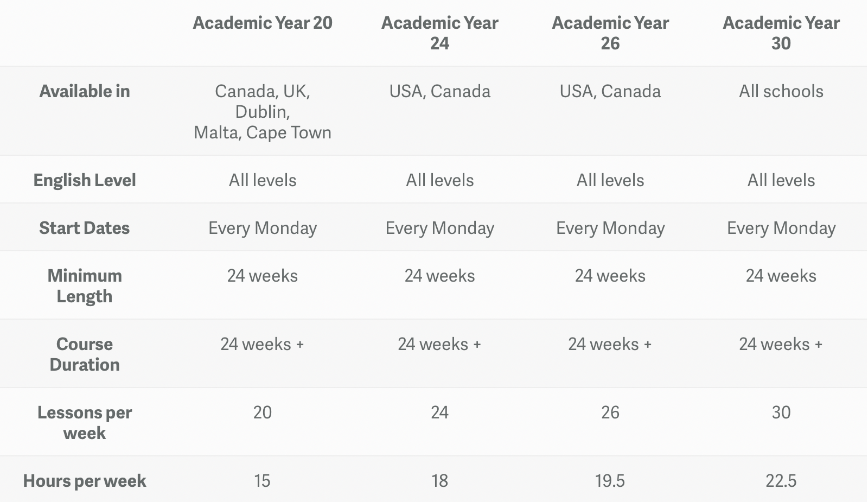Image resolution: width=868 pixels, height=502 pixels.
Task: Select the Academic Year 24 column header
Action: (x=439, y=33)
